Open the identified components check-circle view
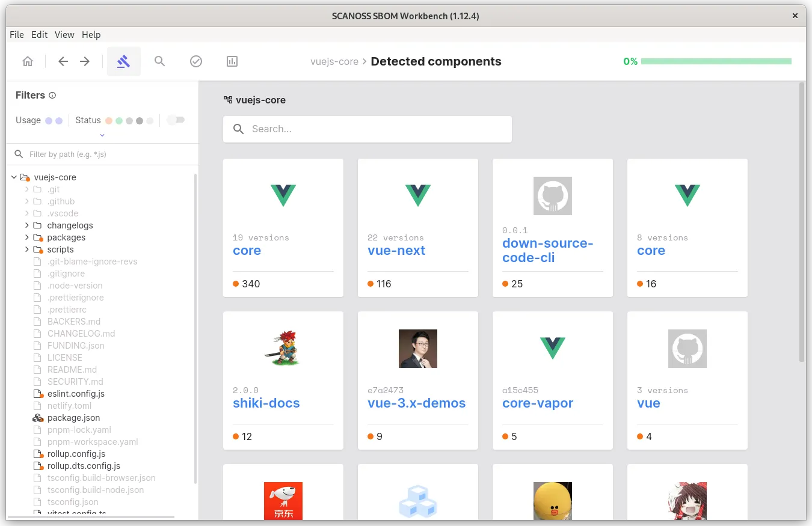 point(195,61)
